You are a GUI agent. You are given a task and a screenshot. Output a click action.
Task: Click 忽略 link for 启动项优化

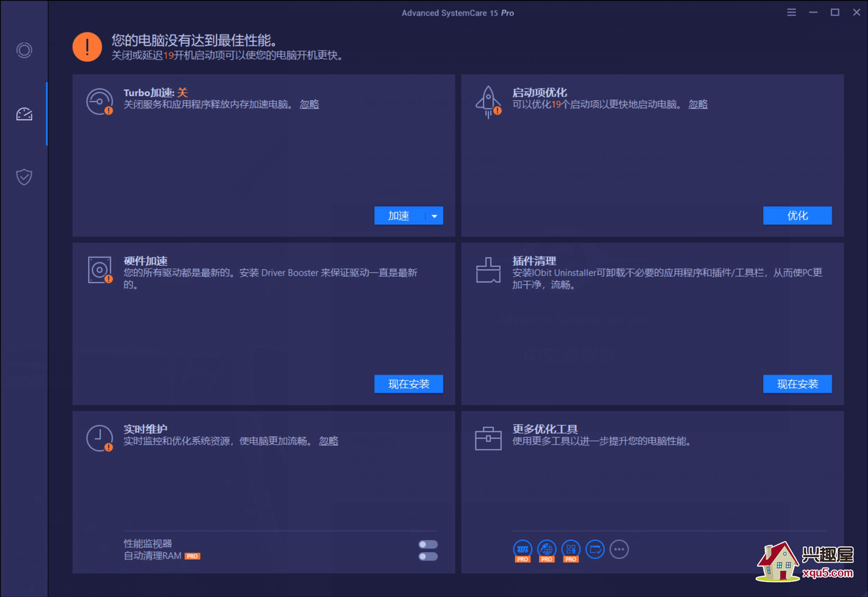pos(698,104)
